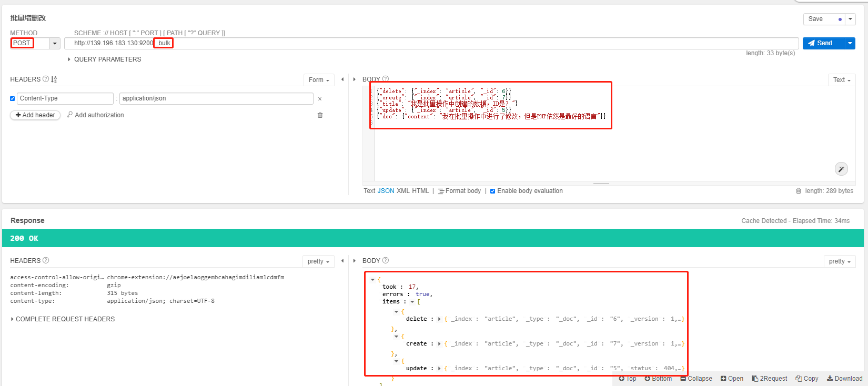
Task: Save the request
Action: (x=824, y=19)
